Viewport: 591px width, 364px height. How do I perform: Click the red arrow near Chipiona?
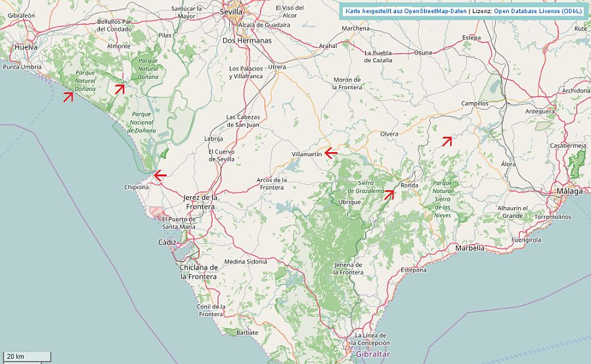(x=160, y=175)
